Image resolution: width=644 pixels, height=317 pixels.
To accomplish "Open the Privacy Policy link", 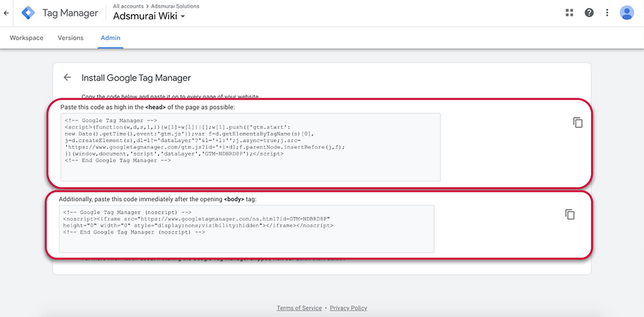I will click(x=348, y=308).
